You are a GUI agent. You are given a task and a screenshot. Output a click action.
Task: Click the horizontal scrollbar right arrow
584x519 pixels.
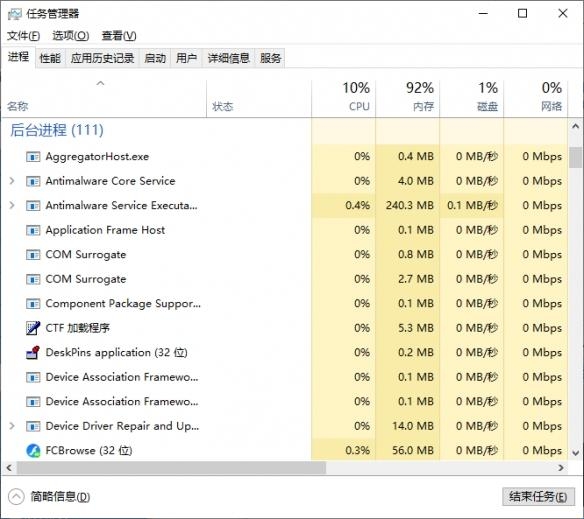click(561, 468)
